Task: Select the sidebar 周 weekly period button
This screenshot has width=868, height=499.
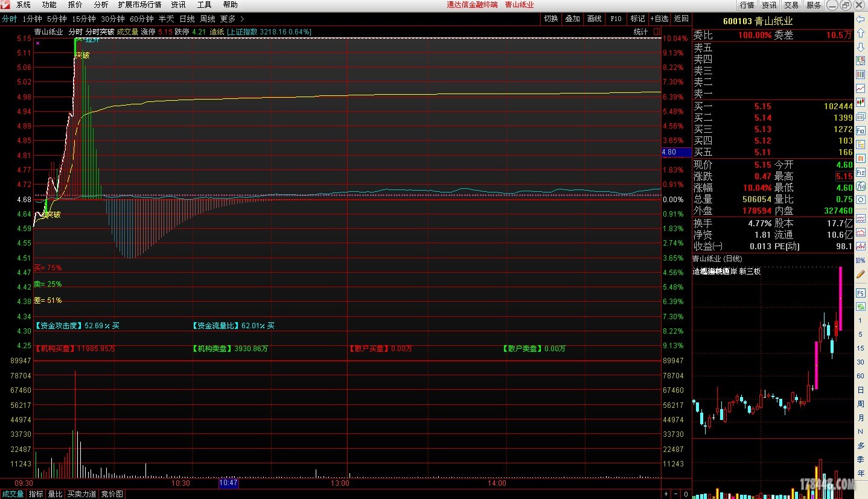Action: coord(861,404)
